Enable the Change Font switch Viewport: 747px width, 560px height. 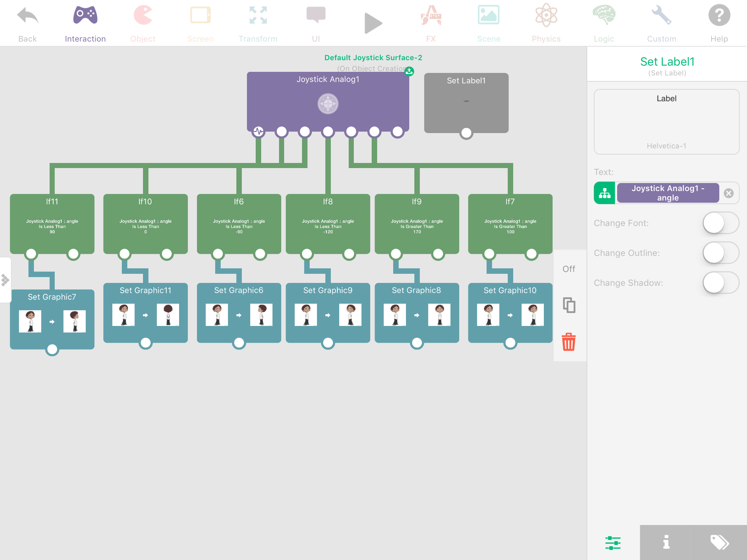[720, 223]
